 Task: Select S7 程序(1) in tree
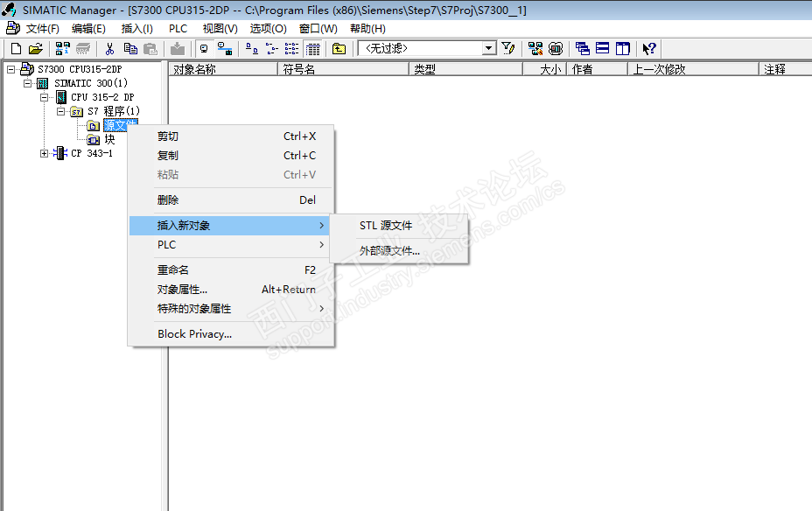pyautogui.click(x=114, y=111)
